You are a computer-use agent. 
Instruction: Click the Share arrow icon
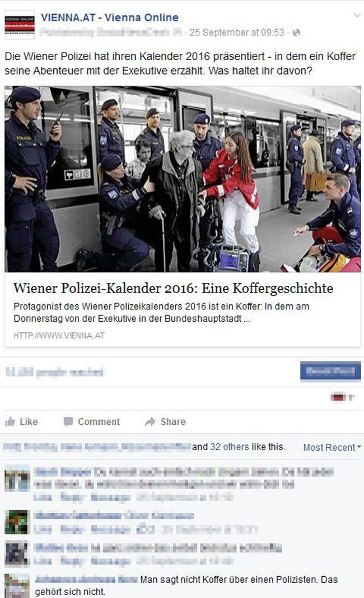click(x=150, y=421)
